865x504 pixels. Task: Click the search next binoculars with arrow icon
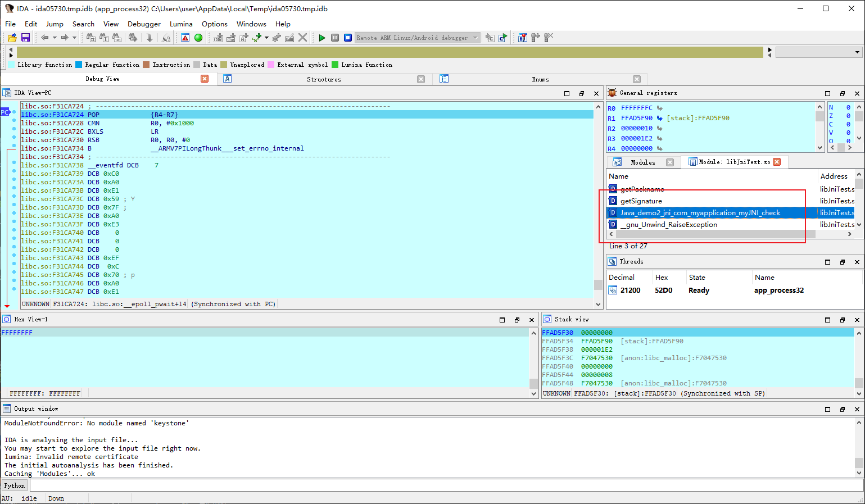(133, 38)
